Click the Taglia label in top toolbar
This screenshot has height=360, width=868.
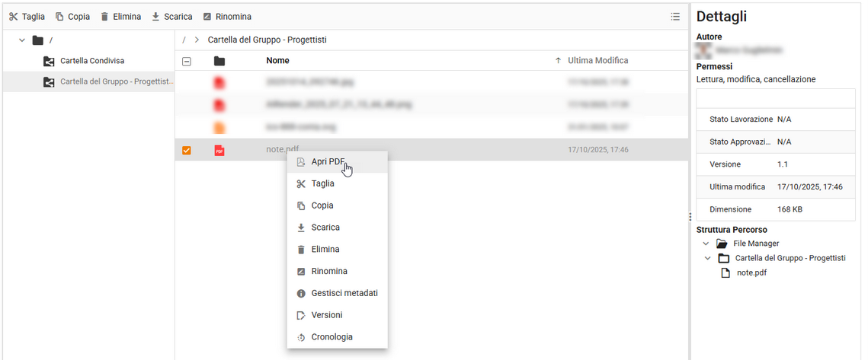[34, 17]
